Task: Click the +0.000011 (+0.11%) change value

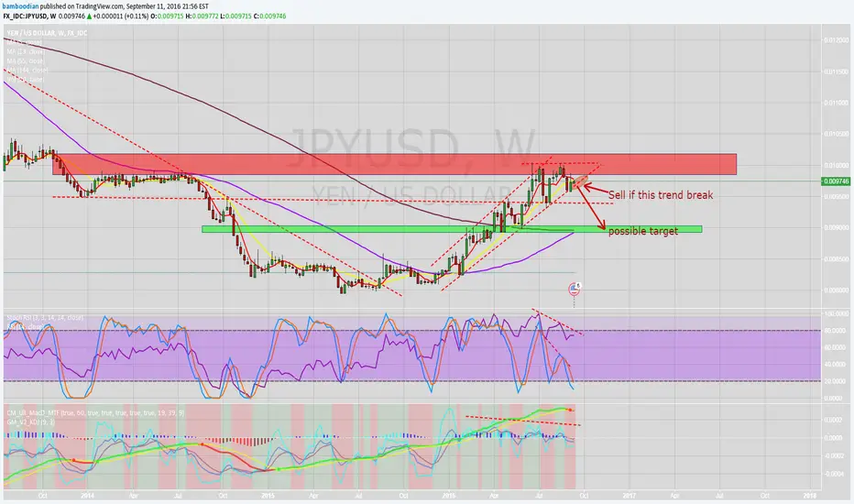Action: point(121,16)
